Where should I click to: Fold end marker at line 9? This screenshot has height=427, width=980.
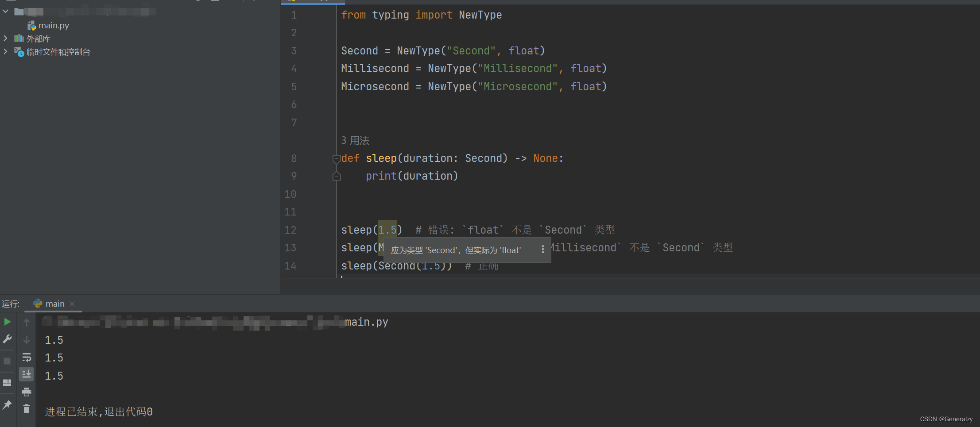coord(337,177)
